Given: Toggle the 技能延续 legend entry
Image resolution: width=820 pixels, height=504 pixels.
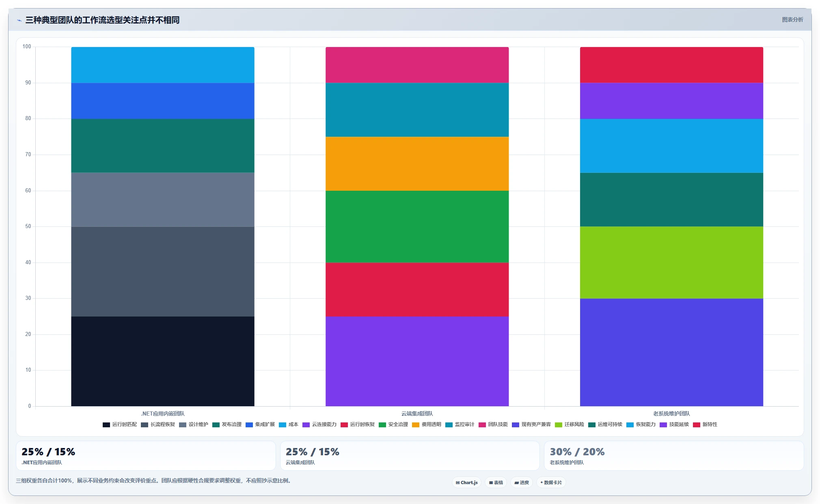Looking at the screenshot, I should click(x=674, y=424).
